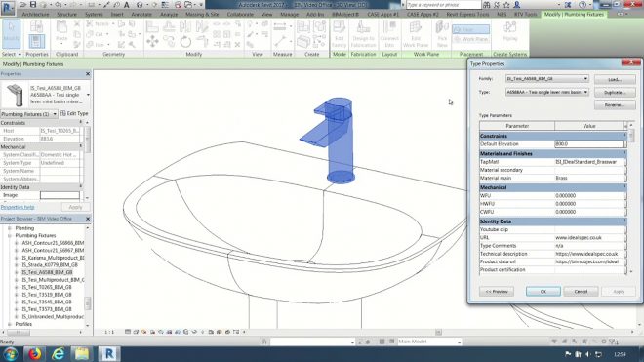Switch to the Manage ribbon tab
This screenshot has height=362, width=644.
pos(290,14)
